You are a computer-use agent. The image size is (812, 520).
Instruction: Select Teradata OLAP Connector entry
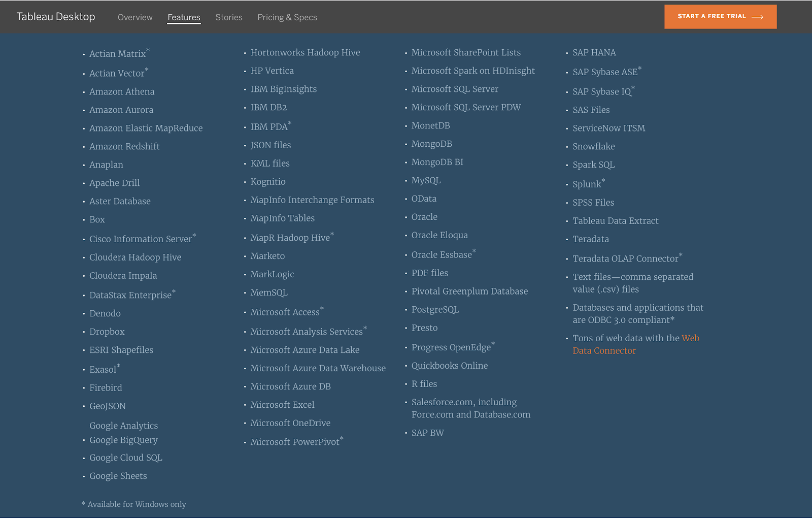627,258
